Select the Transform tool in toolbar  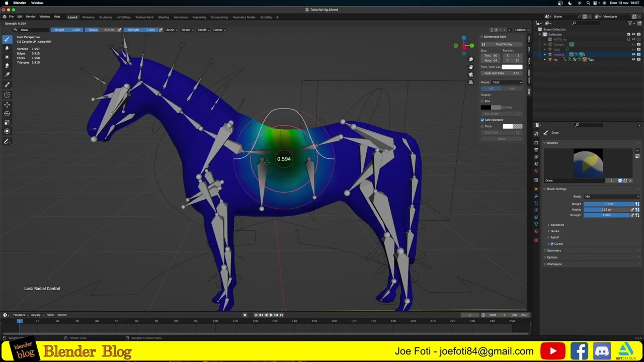(x=7, y=131)
